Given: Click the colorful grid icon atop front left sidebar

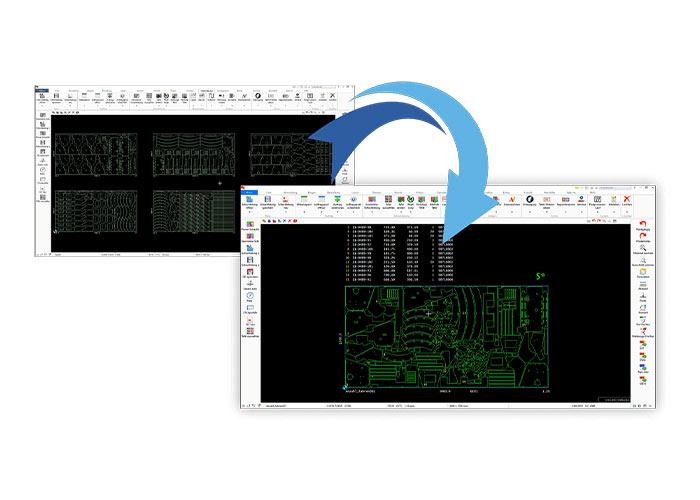Looking at the screenshot, I should pyautogui.click(x=250, y=224).
